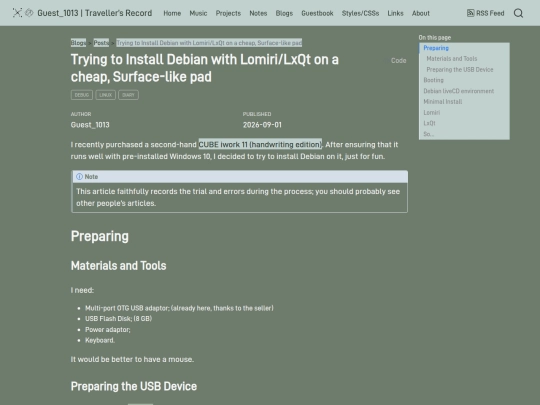Open the Links nav item

point(395,13)
